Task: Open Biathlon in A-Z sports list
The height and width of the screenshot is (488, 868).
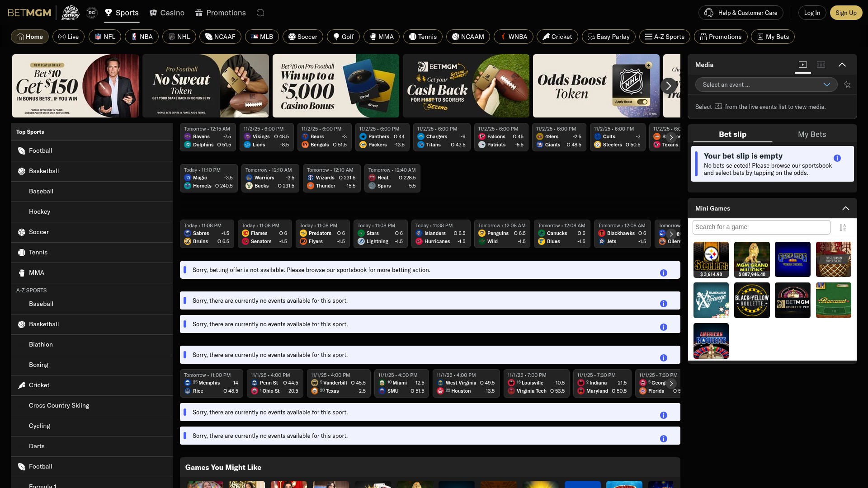Action: [92, 345]
